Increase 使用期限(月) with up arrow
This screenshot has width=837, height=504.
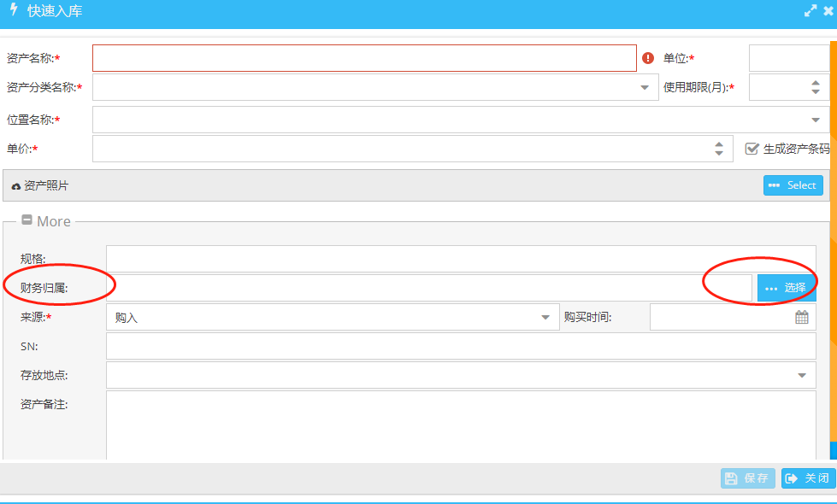coord(816,83)
